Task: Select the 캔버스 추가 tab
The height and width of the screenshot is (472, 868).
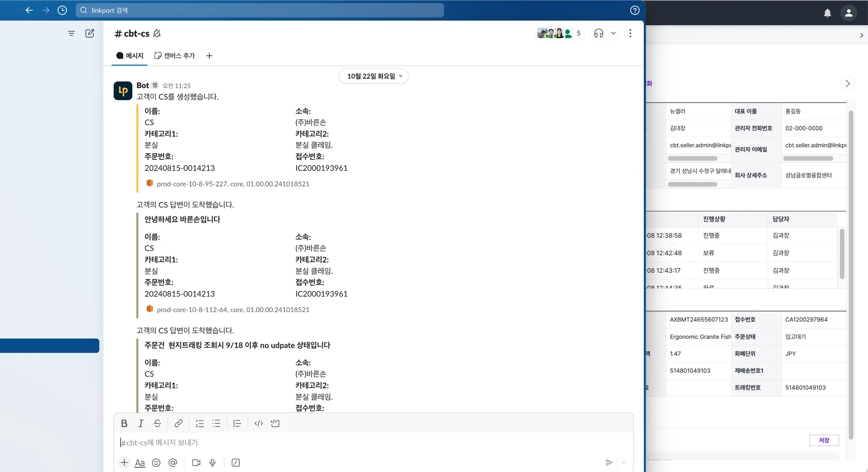Action: click(x=175, y=56)
